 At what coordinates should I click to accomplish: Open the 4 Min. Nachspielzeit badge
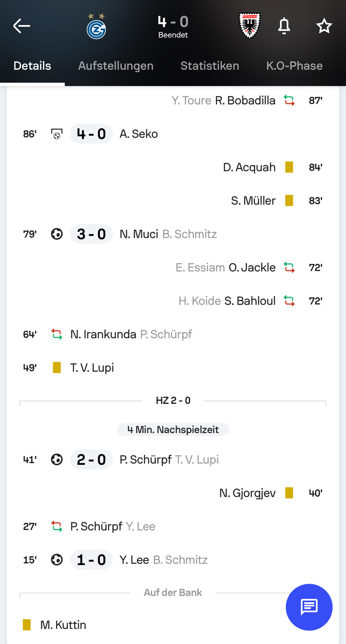point(173,429)
